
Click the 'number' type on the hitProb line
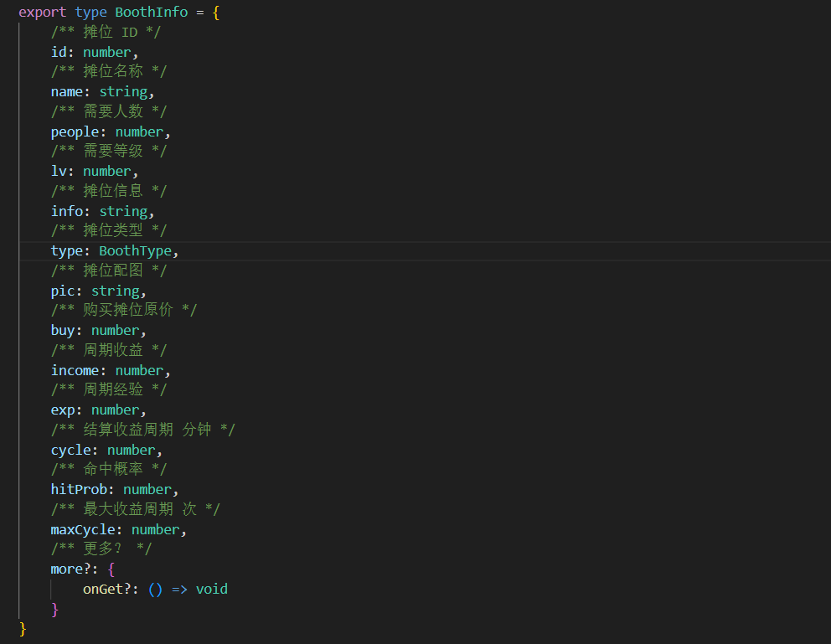[x=147, y=489]
